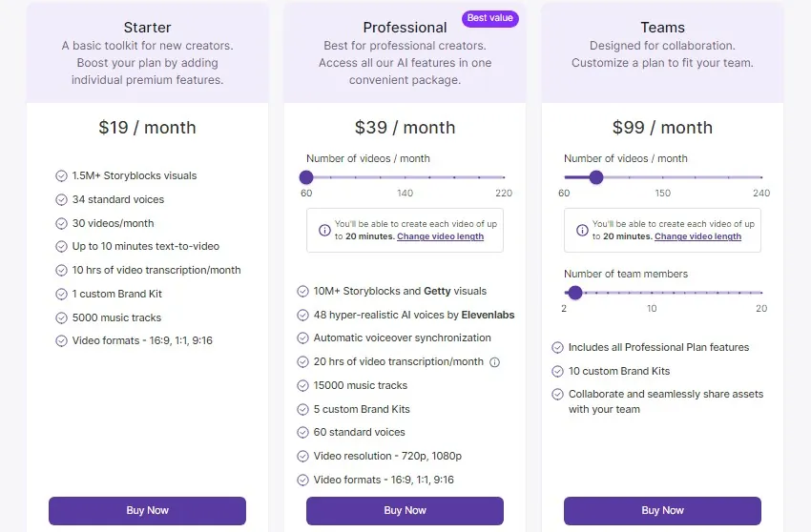Click the team members slider handle

(x=575, y=293)
